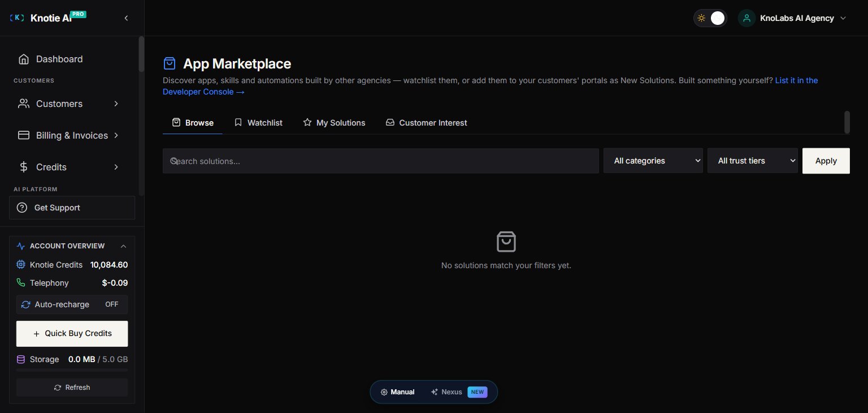Click the Dashboard home icon
This screenshot has width=868, height=413.
click(24, 59)
